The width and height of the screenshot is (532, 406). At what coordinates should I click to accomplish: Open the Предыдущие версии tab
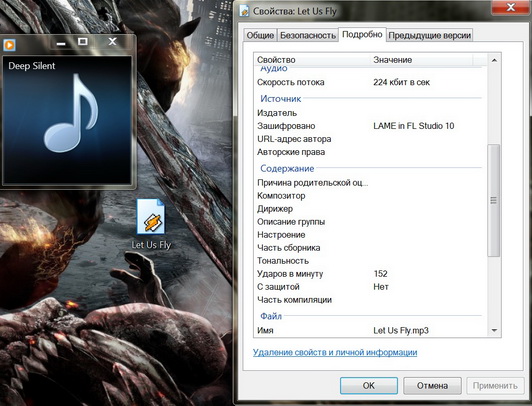pyautogui.click(x=429, y=35)
